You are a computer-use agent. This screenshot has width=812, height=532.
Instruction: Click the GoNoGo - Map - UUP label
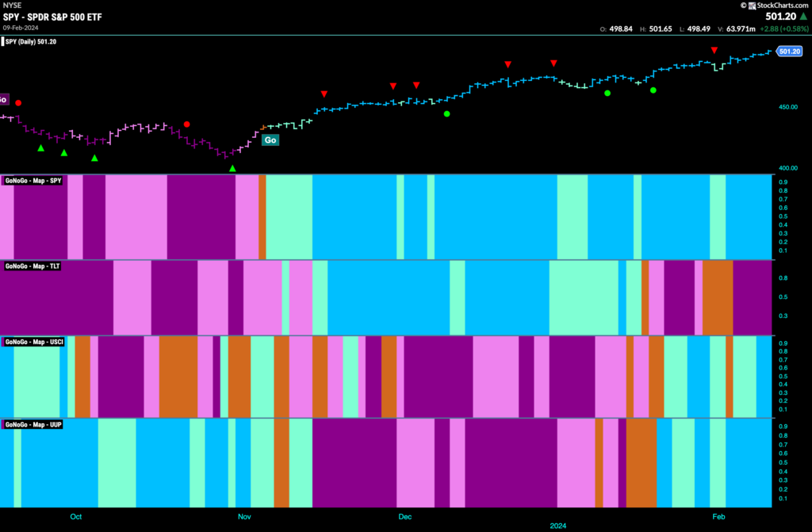[33, 425]
